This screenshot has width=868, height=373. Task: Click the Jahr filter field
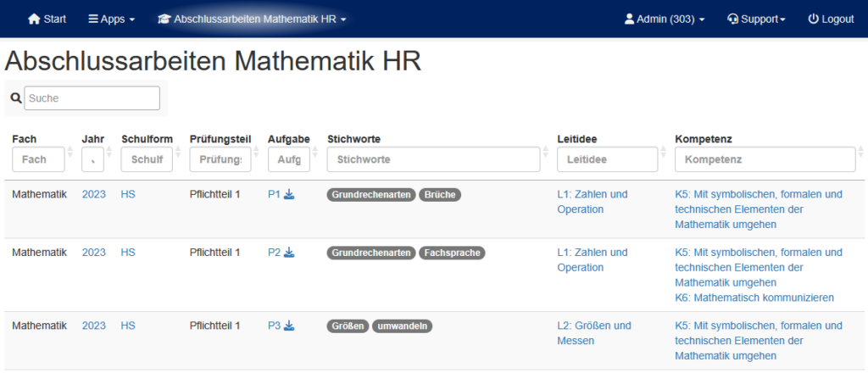click(92, 159)
